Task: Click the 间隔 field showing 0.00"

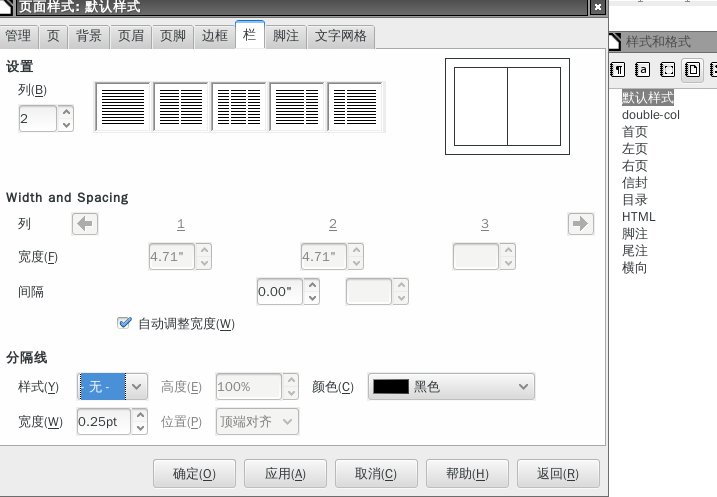Action: pos(280,292)
